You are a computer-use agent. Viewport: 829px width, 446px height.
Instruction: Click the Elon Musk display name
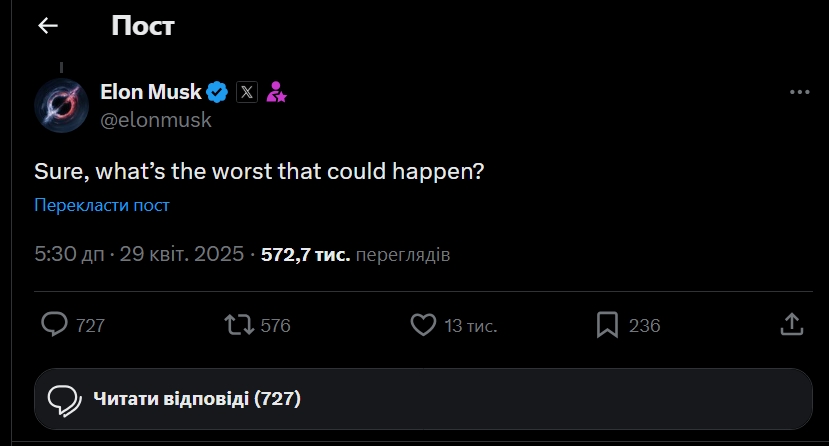[x=151, y=92]
